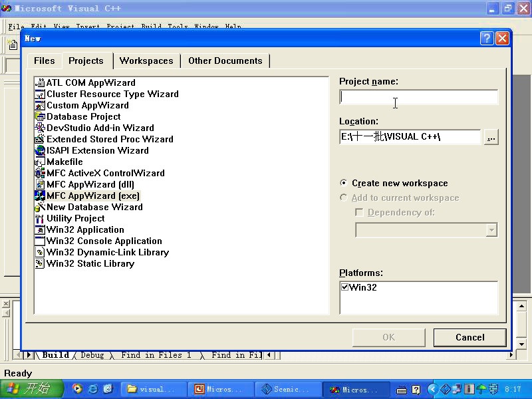Select ATL COM AppWizard icon
Viewport: 532px width, 399px height.
tap(40, 82)
